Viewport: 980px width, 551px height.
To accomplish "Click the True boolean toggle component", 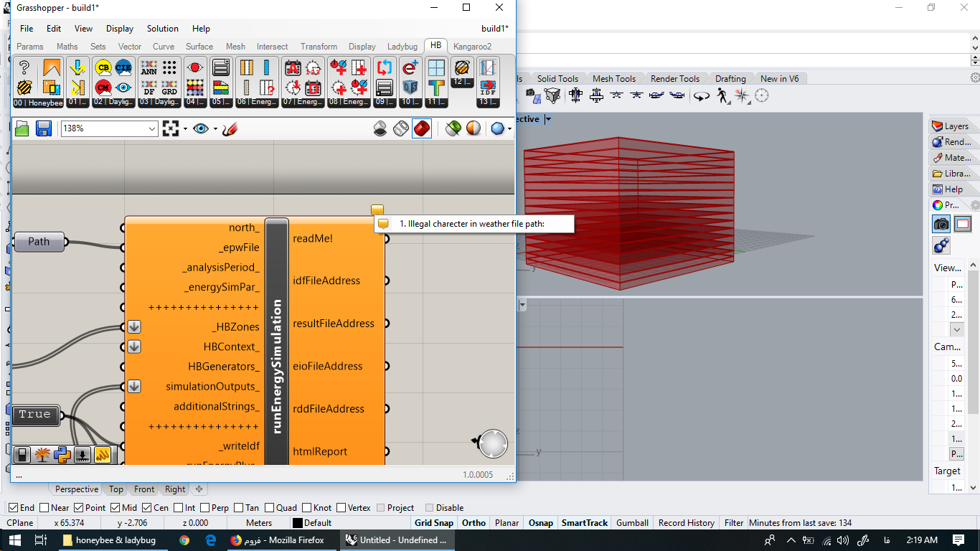I will click(x=35, y=415).
